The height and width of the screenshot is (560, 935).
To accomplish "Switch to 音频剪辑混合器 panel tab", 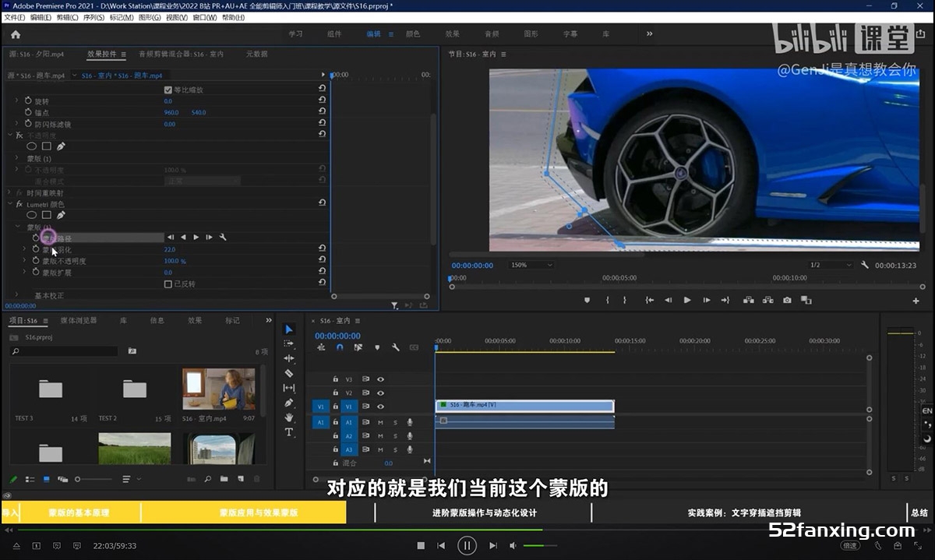I will [181, 55].
